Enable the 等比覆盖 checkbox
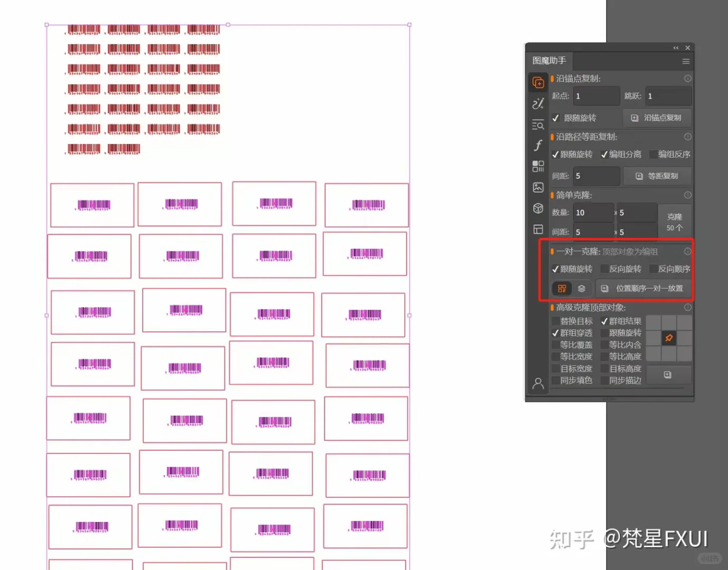Image resolution: width=728 pixels, height=570 pixels. click(555, 345)
